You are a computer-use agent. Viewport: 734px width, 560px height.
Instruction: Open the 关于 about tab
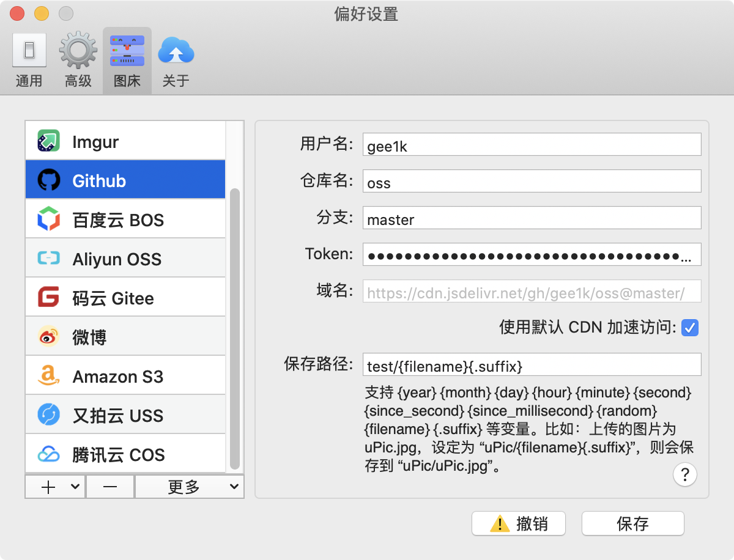pos(176,60)
